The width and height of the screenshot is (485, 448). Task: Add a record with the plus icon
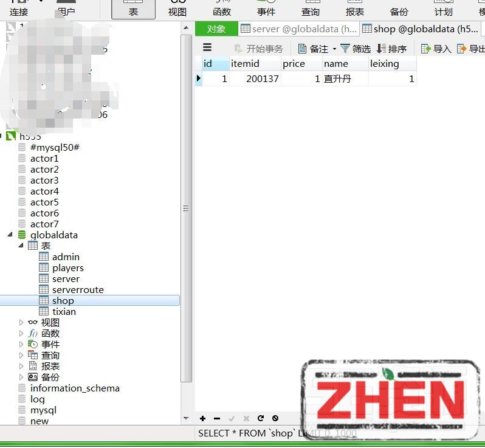(x=202, y=418)
